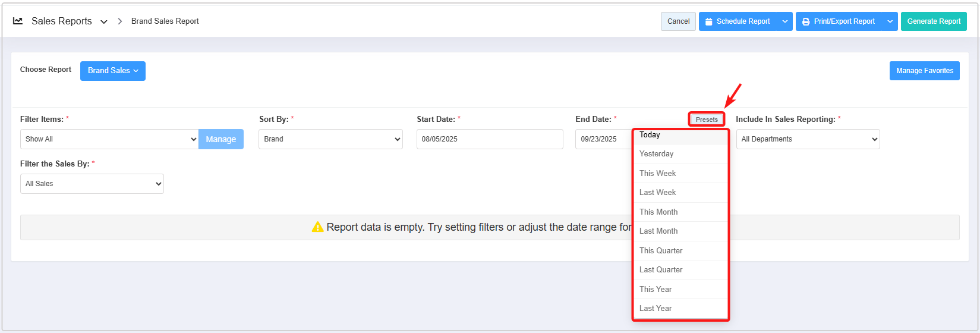
Task: Open the Print/Export Report dropdown arrow
Action: click(890, 21)
